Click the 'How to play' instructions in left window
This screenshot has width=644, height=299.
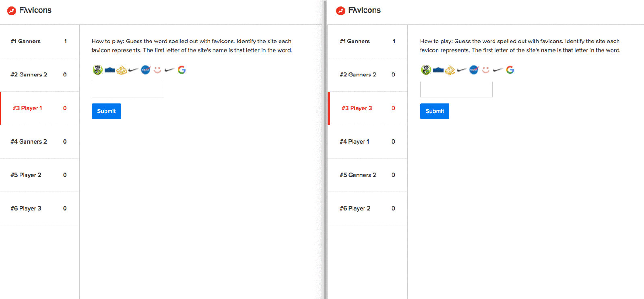(192, 46)
